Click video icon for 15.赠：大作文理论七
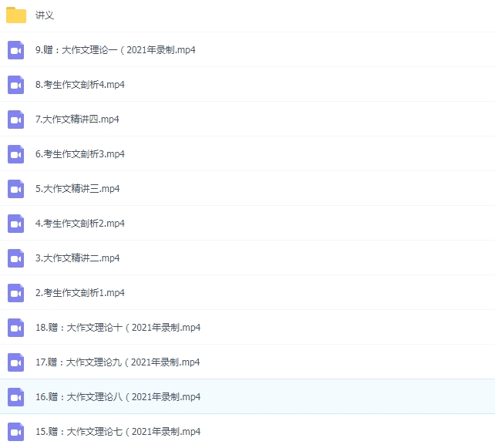Image resolution: width=495 pixels, height=448 pixels. pyautogui.click(x=15, y=432)
